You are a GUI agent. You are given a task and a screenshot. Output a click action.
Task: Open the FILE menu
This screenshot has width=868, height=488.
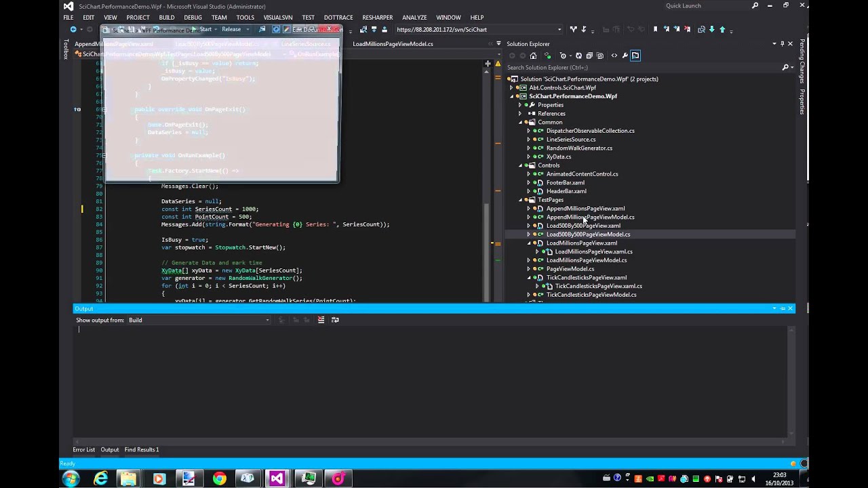(68, 18)
